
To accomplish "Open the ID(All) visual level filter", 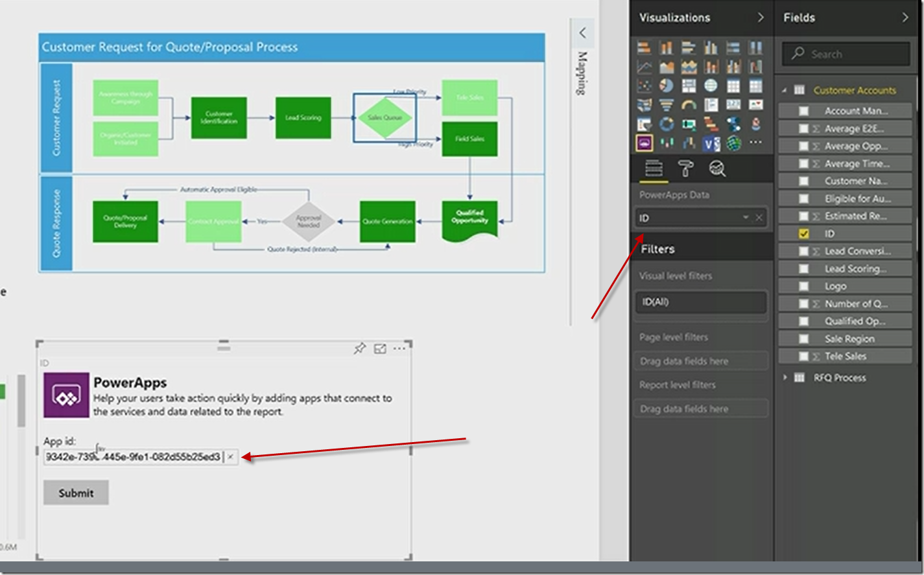I will click(x=701, y=302).
